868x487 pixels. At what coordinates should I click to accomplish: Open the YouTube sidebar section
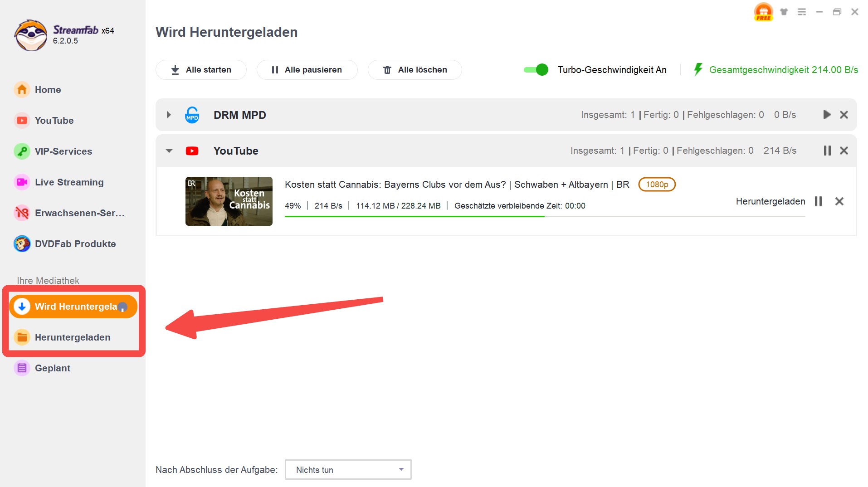tap(54, 121)
